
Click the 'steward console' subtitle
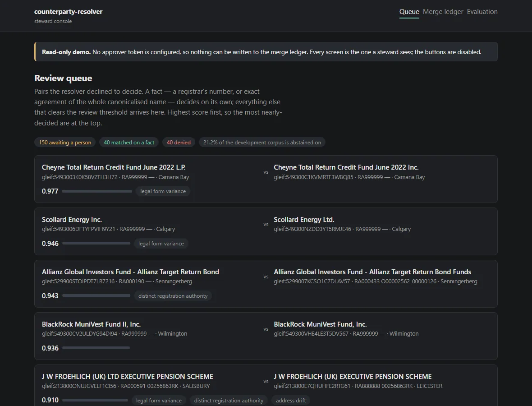[x=53, y=21]
